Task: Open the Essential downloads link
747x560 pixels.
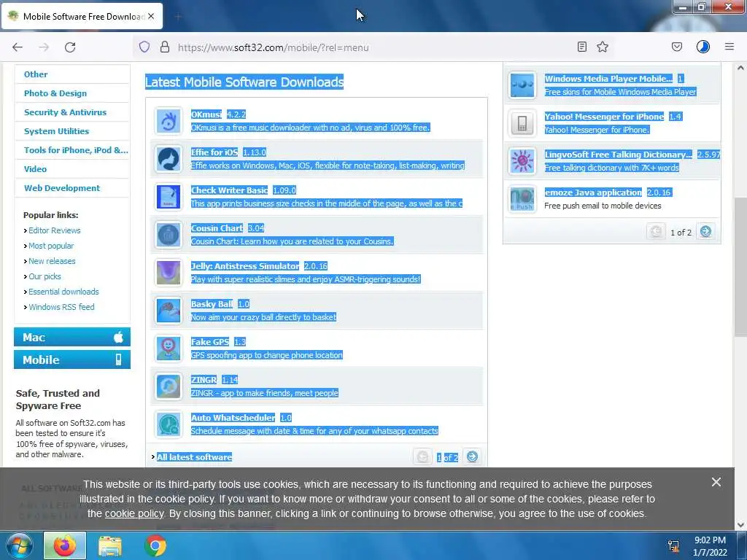Action: coord(64,292)
